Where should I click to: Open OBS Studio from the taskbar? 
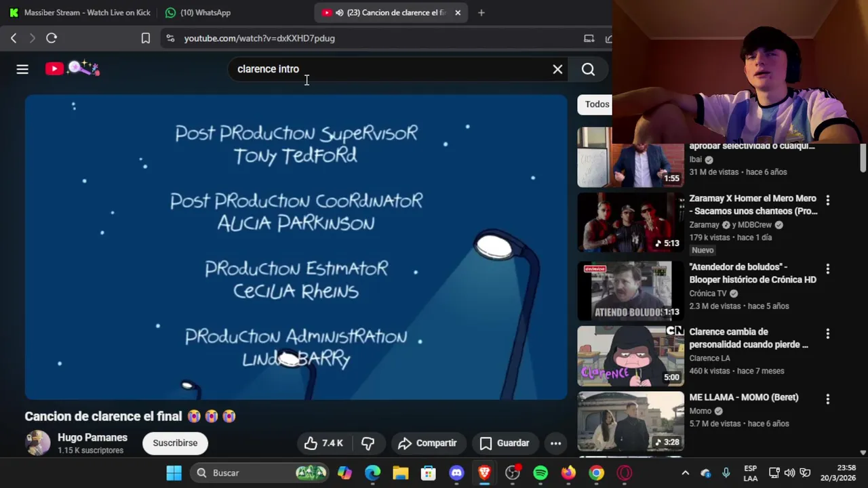[513, 473]
